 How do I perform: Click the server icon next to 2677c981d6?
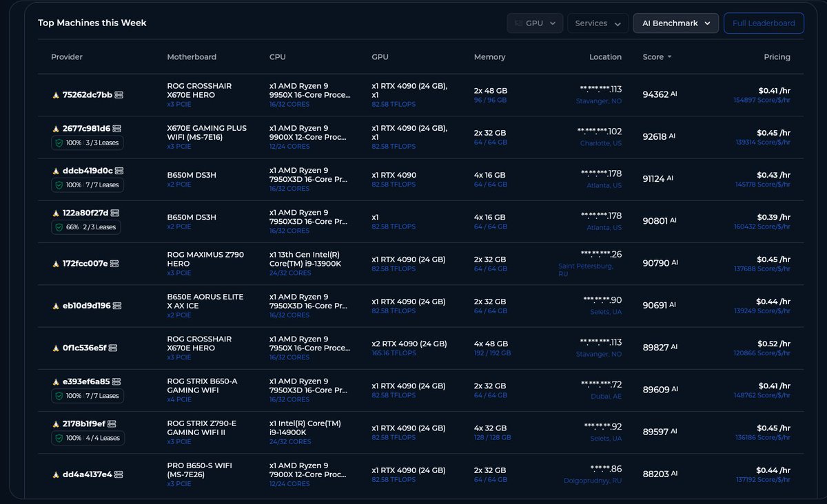[116, 129]
